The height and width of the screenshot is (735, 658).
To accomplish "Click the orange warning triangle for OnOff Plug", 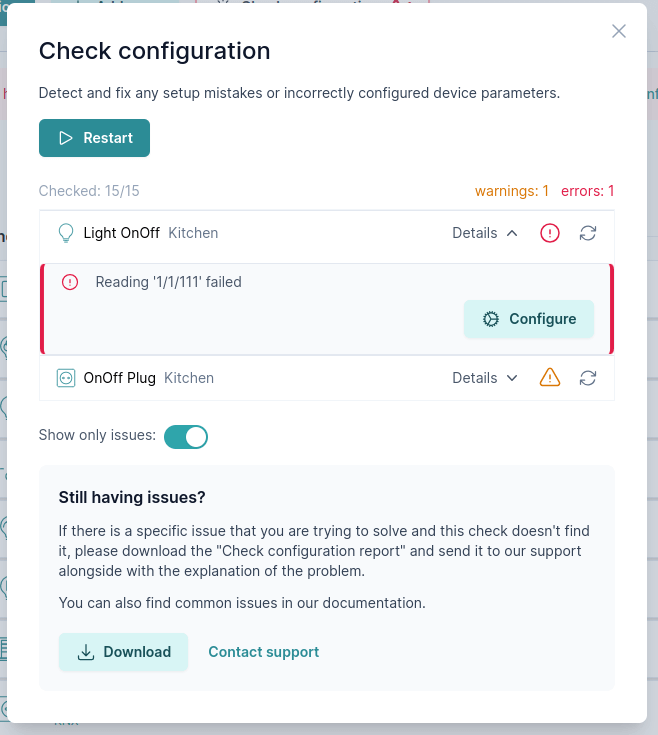I will click(x=550, y=378).
